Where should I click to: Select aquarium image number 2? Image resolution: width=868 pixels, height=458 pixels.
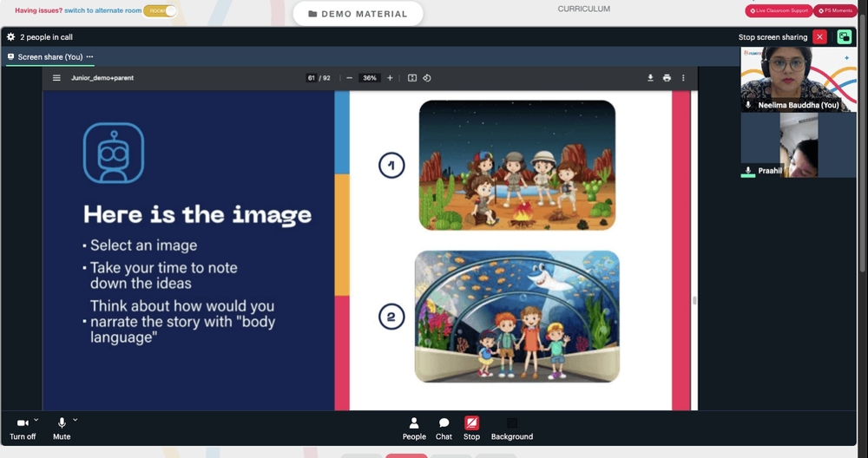517,317
